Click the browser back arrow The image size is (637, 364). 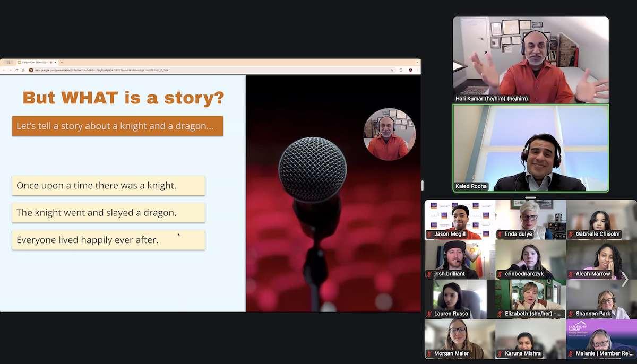coord(4,70)
